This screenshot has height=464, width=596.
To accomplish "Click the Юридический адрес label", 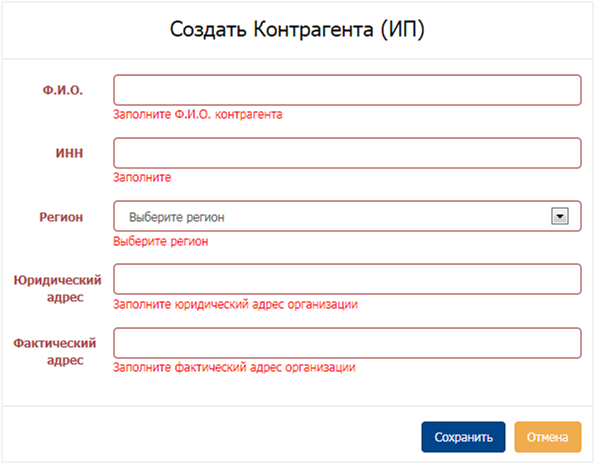I will pos(57,288).
